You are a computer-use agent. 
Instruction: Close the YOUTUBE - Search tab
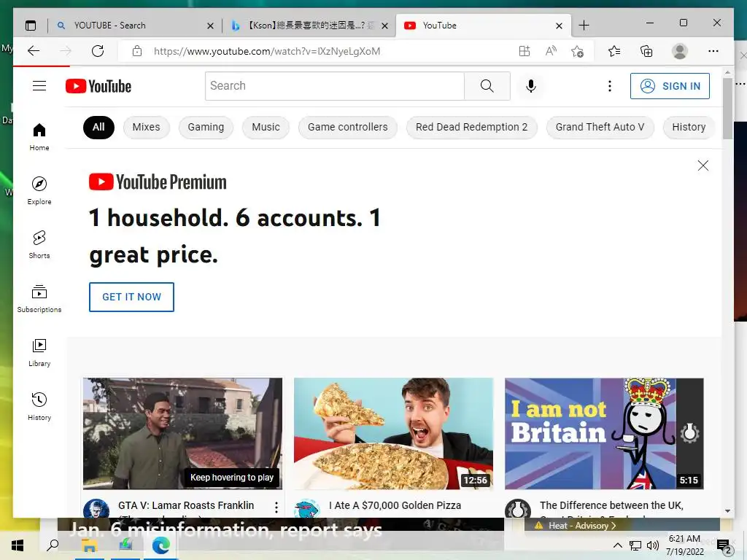pos(210,26)
